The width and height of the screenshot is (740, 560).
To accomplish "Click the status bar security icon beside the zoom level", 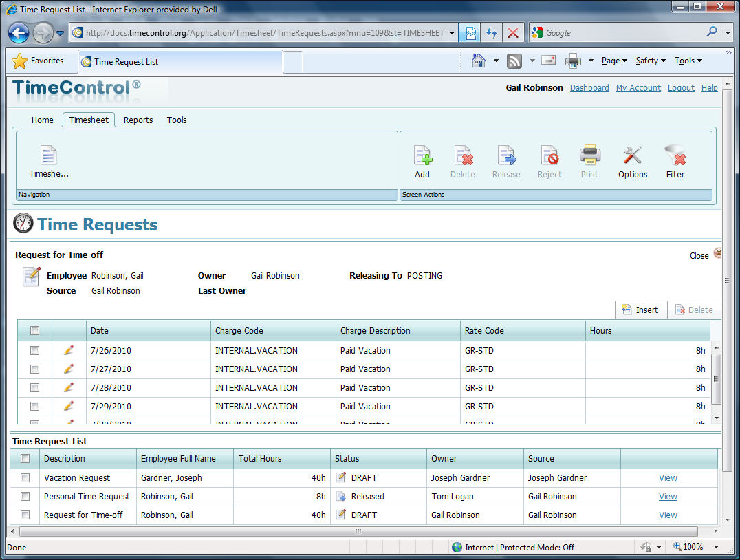I will click(646, 547).
